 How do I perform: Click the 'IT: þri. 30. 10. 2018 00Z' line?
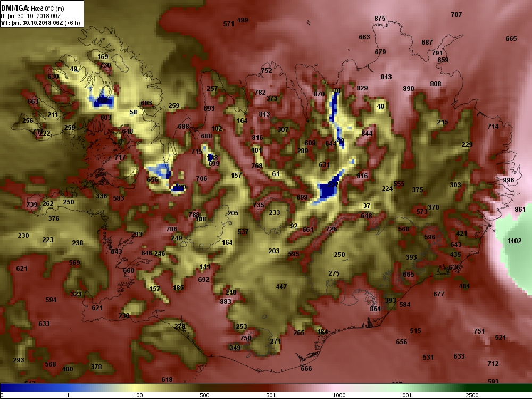pos(31,16)
